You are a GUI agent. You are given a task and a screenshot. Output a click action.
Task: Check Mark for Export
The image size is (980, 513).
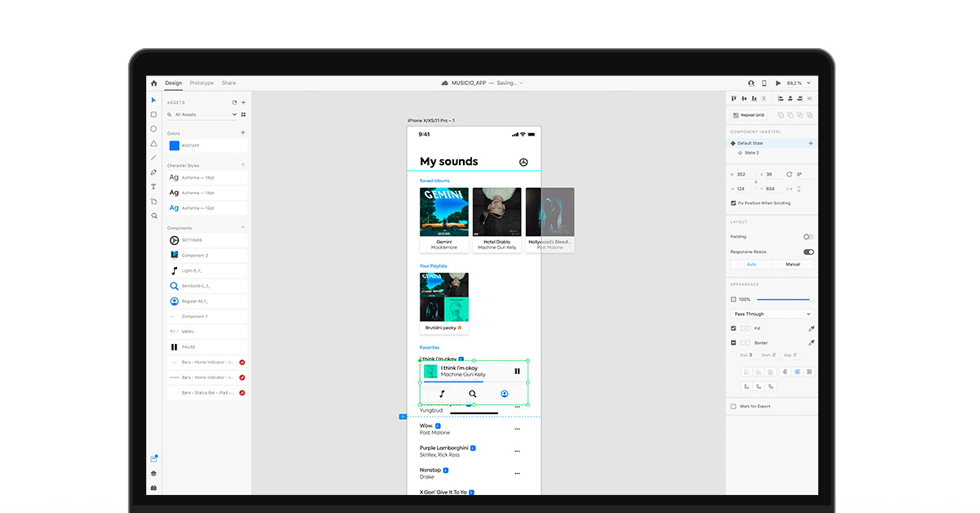(x=733, y=406)
